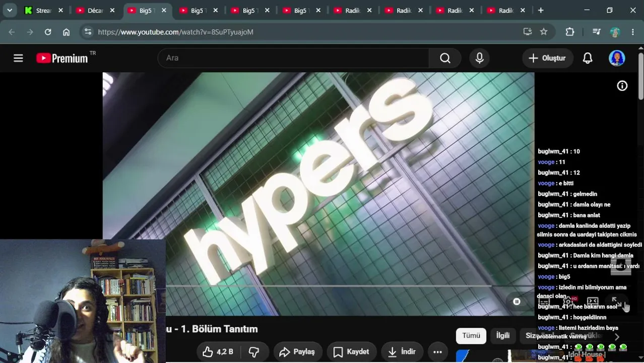Click chat message 'buglwm_41 : gelmedin'
This screenshot has width=644, height=363.
click(x=567, y=194)
